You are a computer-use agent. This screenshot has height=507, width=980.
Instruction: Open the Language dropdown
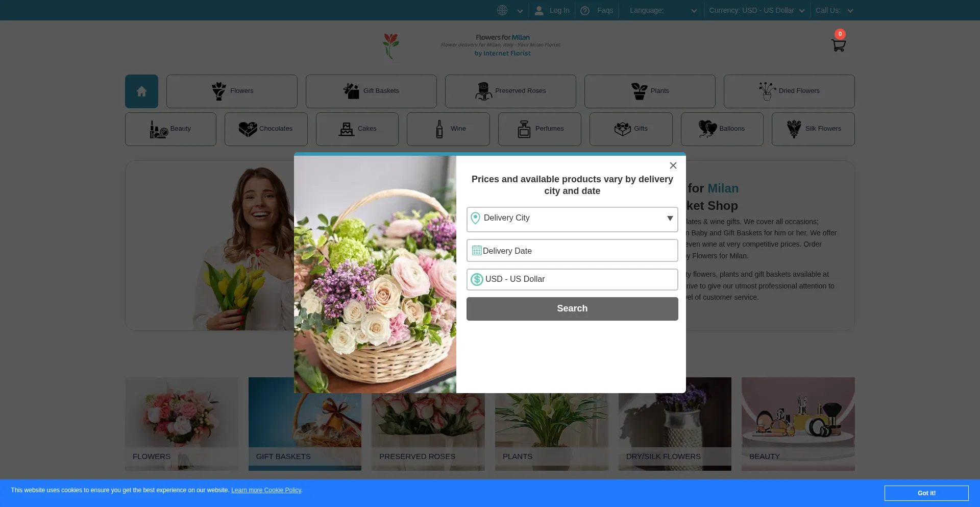(663, 11)
